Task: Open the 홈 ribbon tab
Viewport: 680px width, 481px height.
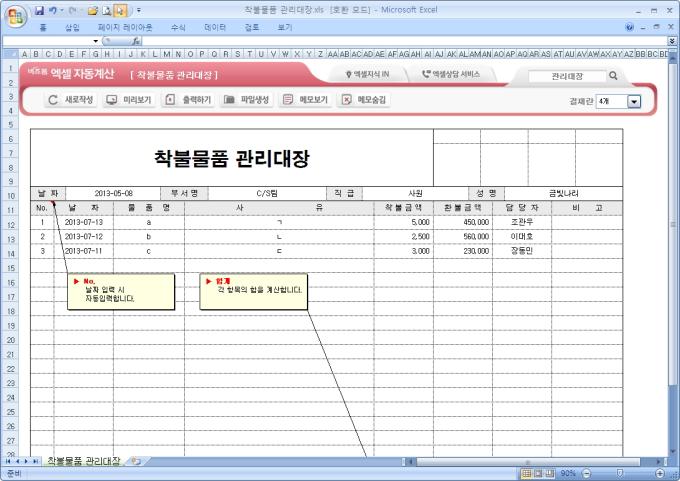Action: pyautogui.click(x=42, y=27)
